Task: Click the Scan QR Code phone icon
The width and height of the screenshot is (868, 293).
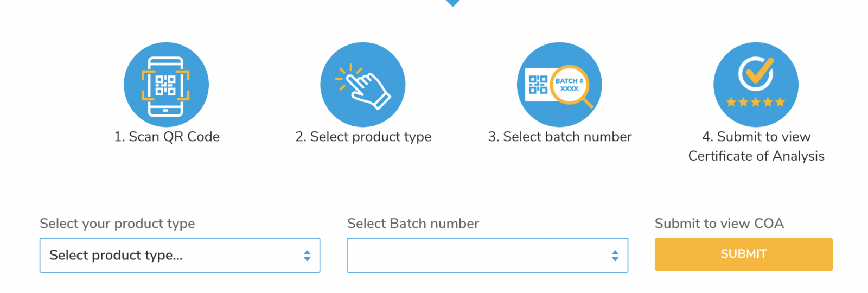Action: 166,85
